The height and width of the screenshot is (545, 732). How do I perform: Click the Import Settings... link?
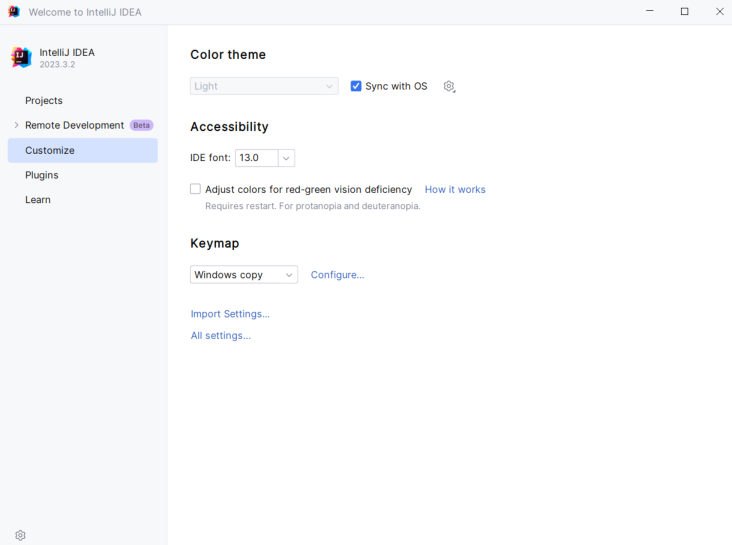point(230,314)
